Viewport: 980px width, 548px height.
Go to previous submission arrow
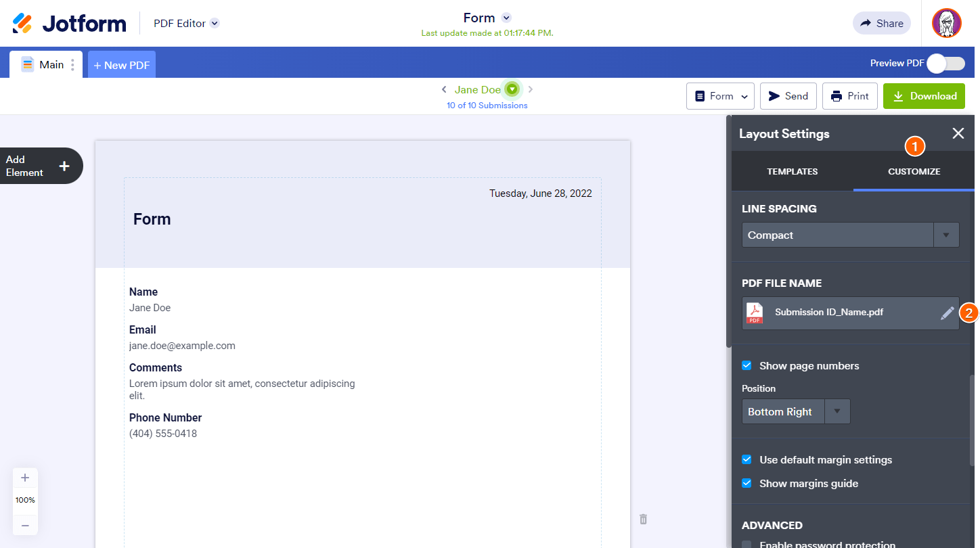point(444,89)
